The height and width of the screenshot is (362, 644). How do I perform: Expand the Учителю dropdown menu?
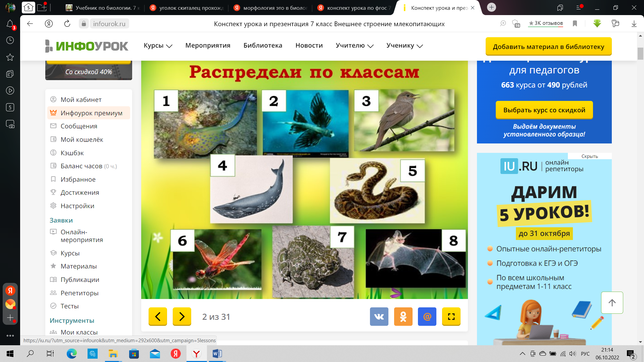point(354,46)
